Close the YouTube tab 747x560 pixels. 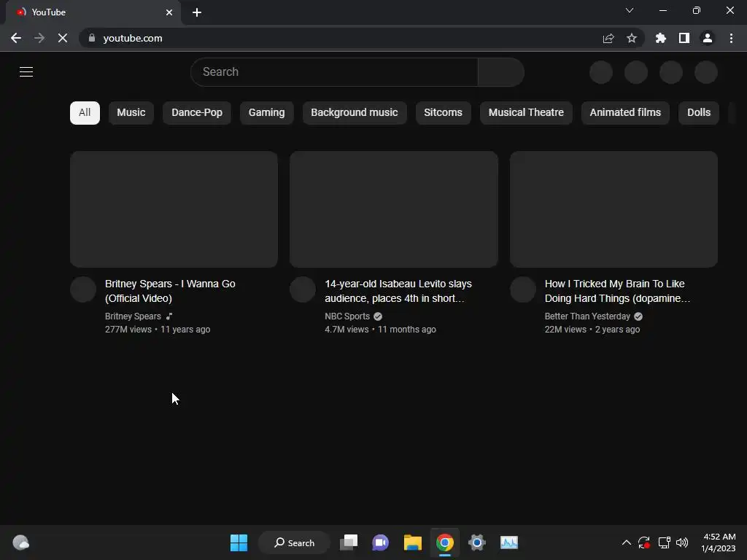click(169, 12)
